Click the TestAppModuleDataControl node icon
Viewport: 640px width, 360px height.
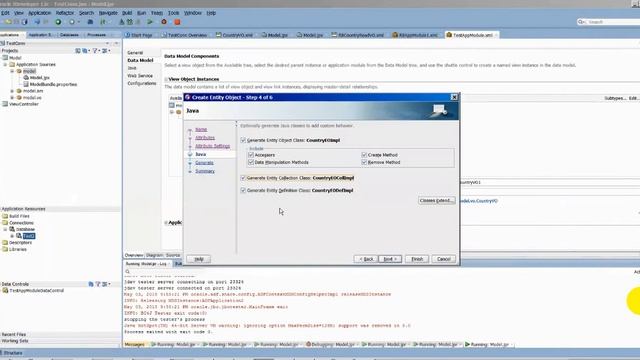click(5, 291)
